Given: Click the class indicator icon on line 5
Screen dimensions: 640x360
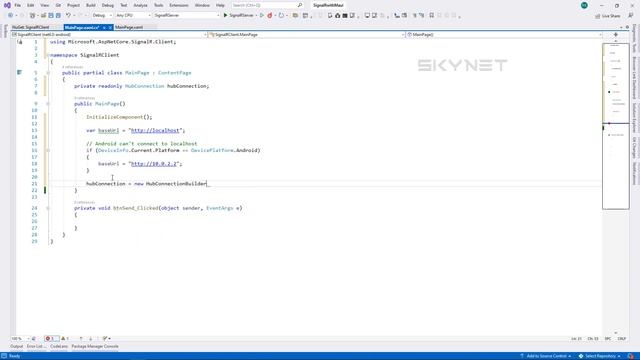Looking at the screenshot, I should pyautogui.click(x=19, y=72).
